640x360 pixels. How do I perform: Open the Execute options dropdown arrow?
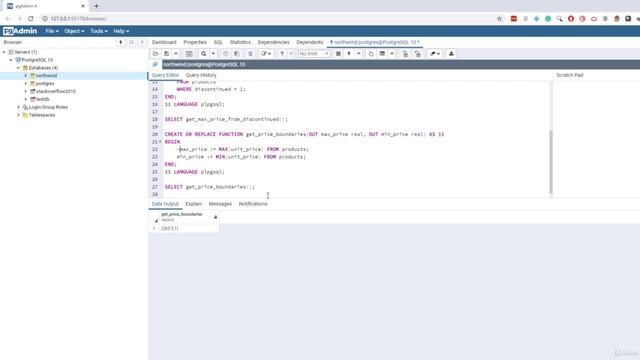(x=358, y=54)
